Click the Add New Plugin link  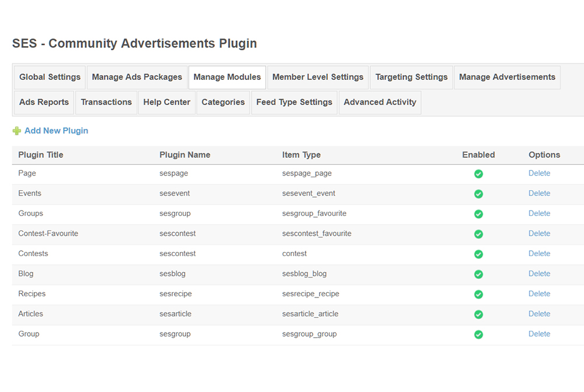pos(56,131)
